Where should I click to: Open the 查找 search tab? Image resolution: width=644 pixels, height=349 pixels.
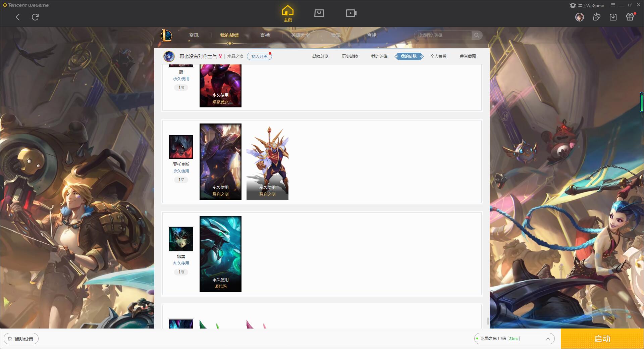click(372, 35)
